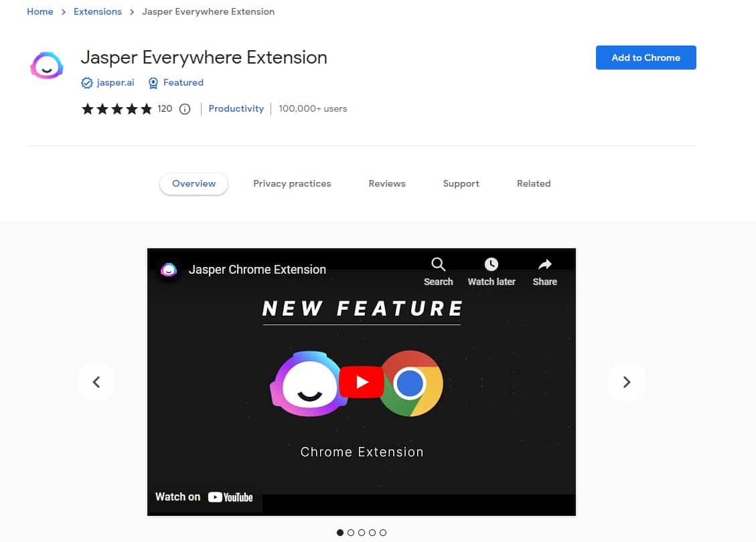Screen dimensions: 756x542
Task: Go to Home breadcrumb link
Action: pyautogui.click(x=40, y=11)
